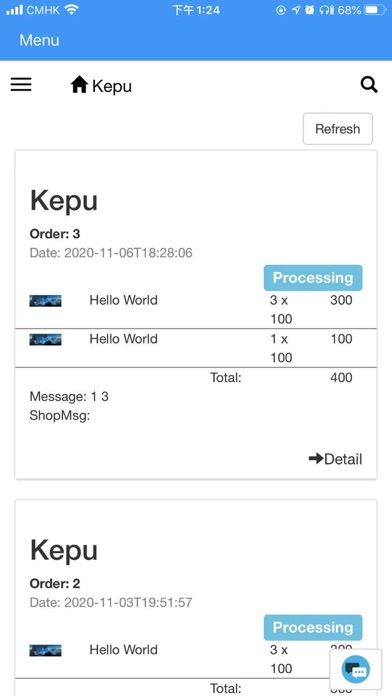Open Hello World thumbnail in Order 2
The height and width of the screenshot is (696, 392).
[45, 651]
